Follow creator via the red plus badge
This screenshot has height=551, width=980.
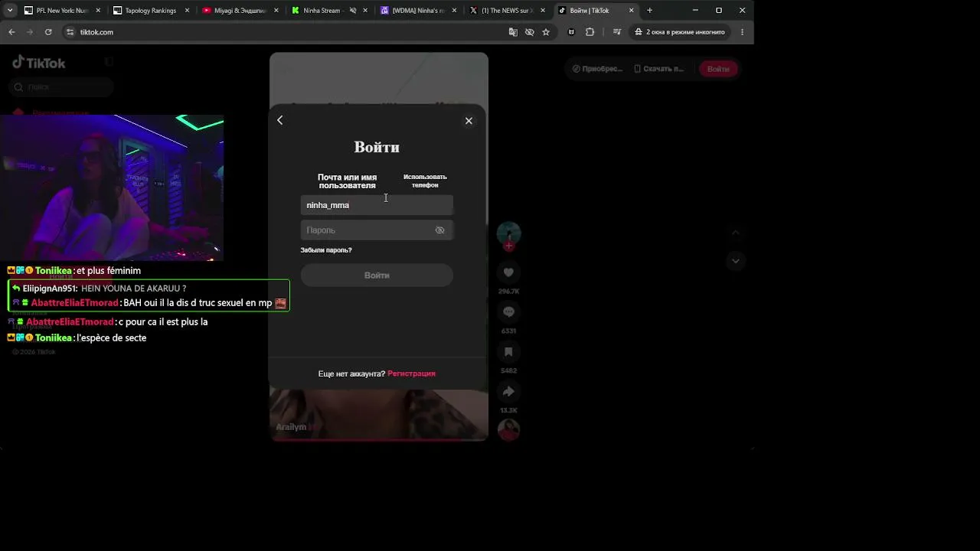click(x=508, y=246)
